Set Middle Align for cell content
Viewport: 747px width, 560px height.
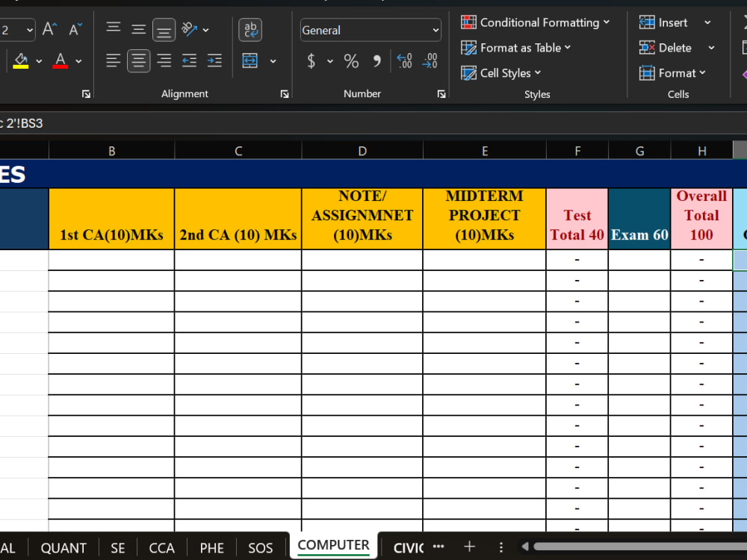138,30
